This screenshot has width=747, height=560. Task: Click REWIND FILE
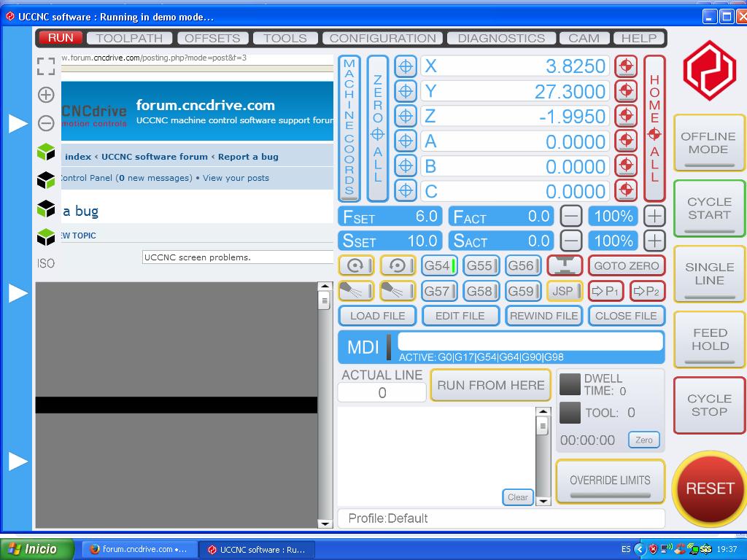click(543, 316)
